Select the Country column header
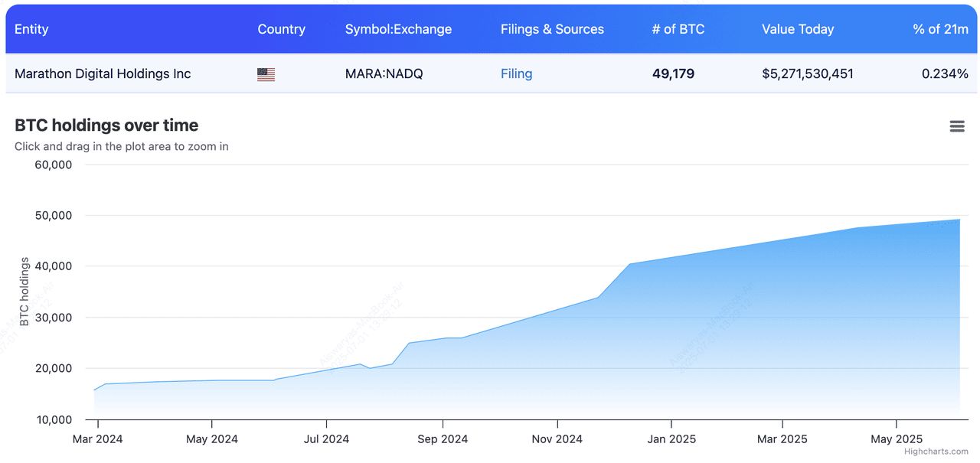 281,29
